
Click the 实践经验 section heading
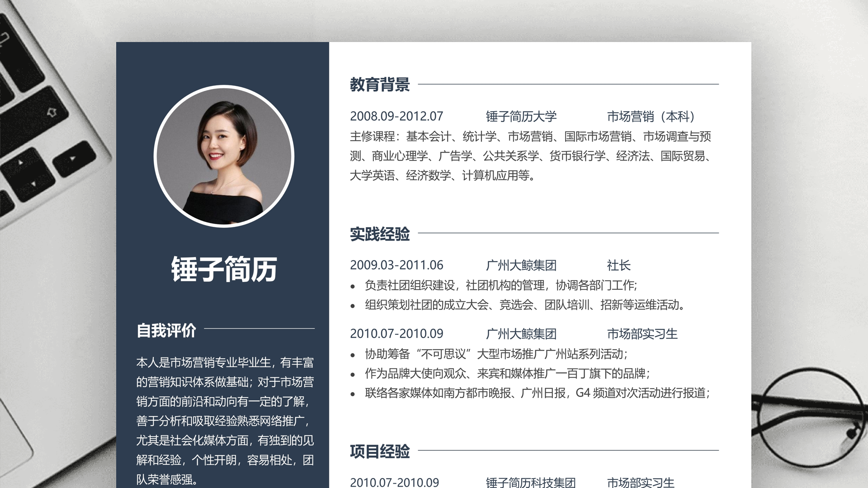point(380,234)
